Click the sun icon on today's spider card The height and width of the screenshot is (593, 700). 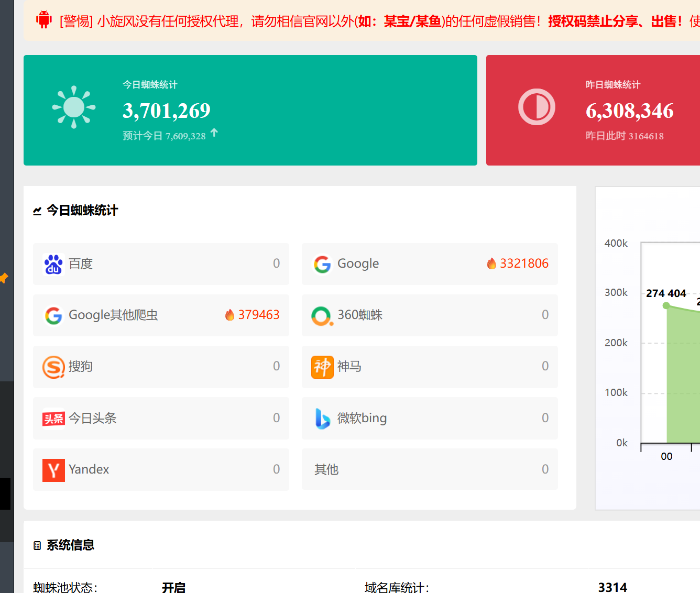tap(74, 107)
